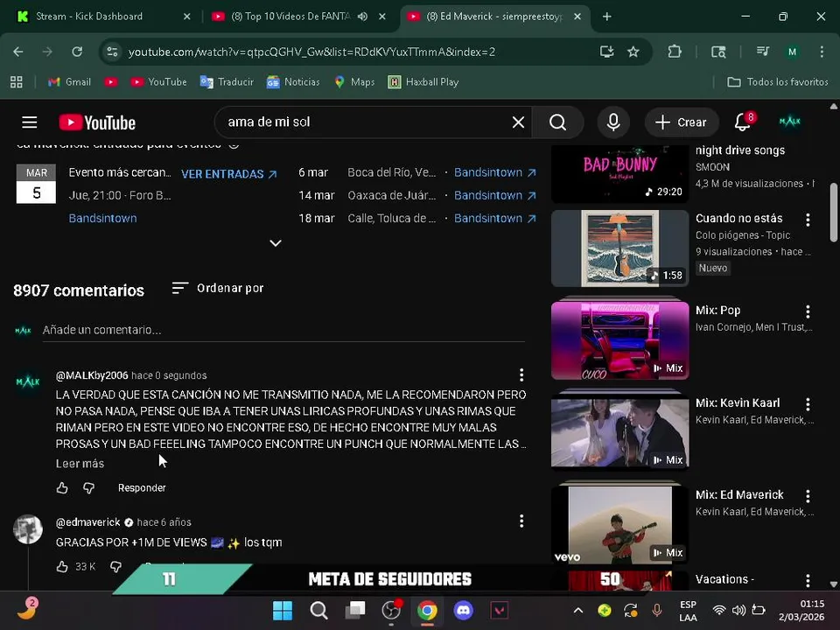Viewport: 840px width, 630px height.
Task: Open Ordenar por sort menu
Action: pyautogui.click(x=218, y=288)
